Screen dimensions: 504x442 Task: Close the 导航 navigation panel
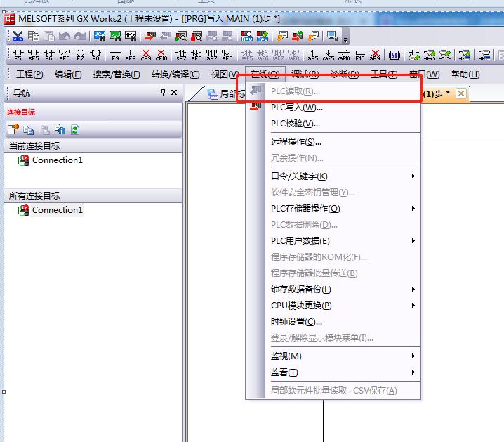pyautogui.click(x=174, y=93)
